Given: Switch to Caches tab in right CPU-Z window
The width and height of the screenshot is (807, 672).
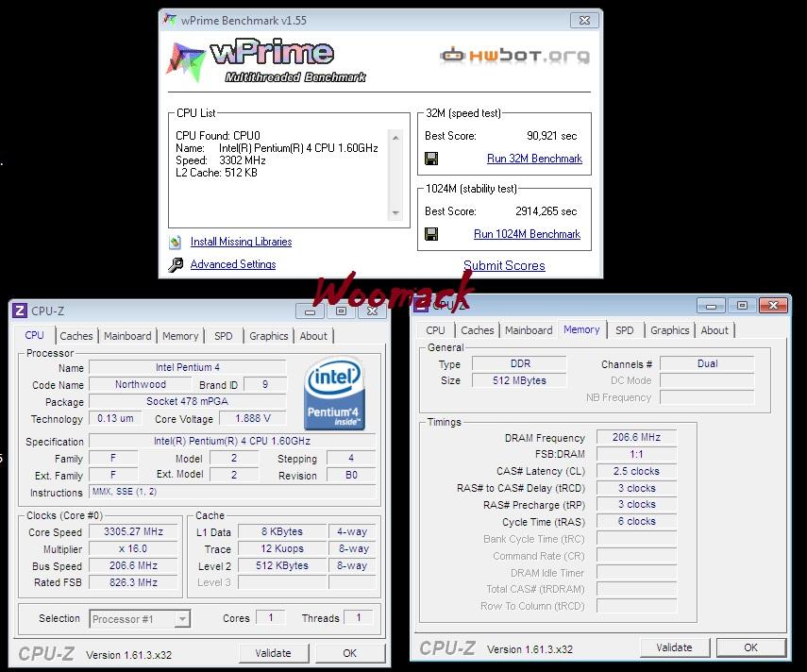Looking at the screenshot, I should pyautogui.click(x=477, y=330).
